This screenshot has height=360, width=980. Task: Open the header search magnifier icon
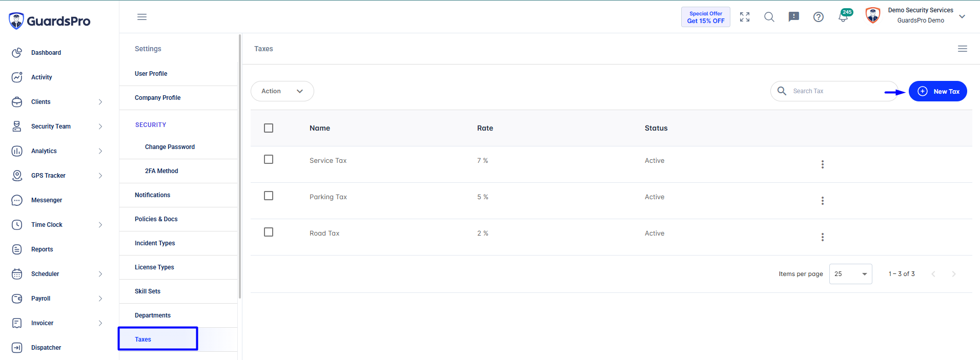pos(769,17)
